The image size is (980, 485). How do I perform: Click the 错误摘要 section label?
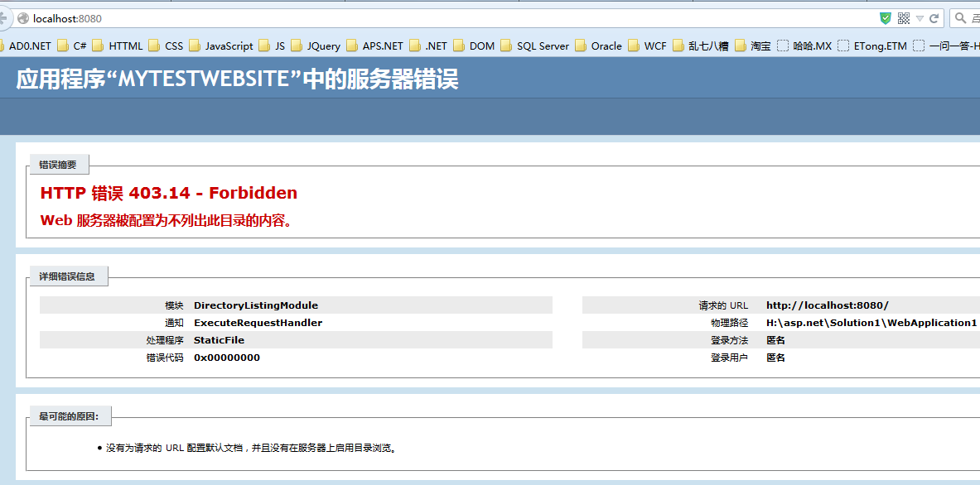pyautogui.click(x=58, y=165)
